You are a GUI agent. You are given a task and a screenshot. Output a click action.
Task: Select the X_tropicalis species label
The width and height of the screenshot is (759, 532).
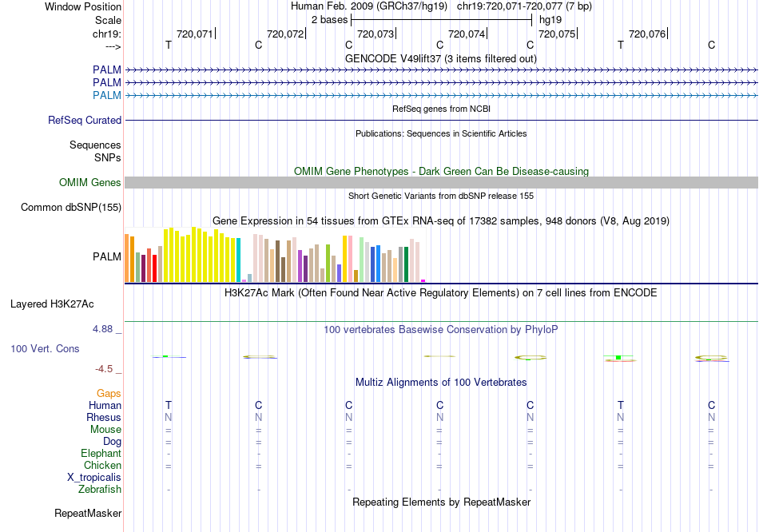94,478
